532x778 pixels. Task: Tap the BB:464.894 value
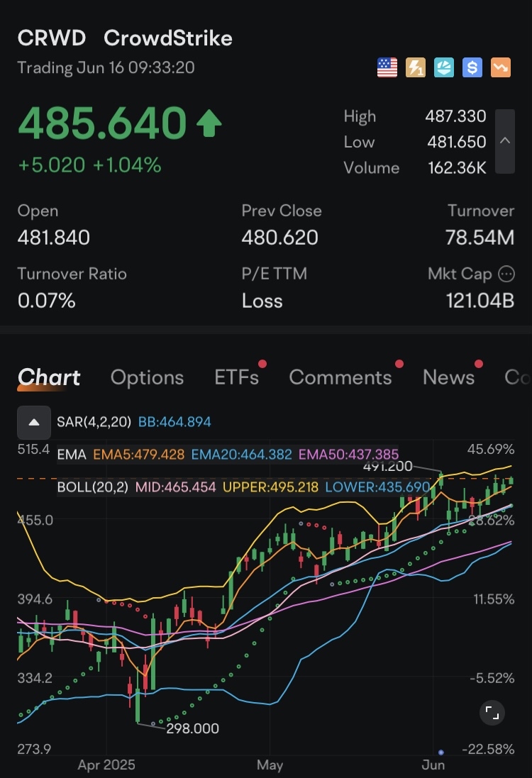174,422
